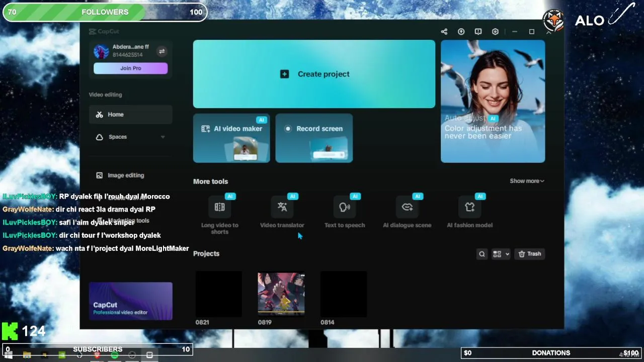The height and width of the screenshot is (362, 644).
Task: Click Long video to shorts label
Action: click(x=219, y=229)
